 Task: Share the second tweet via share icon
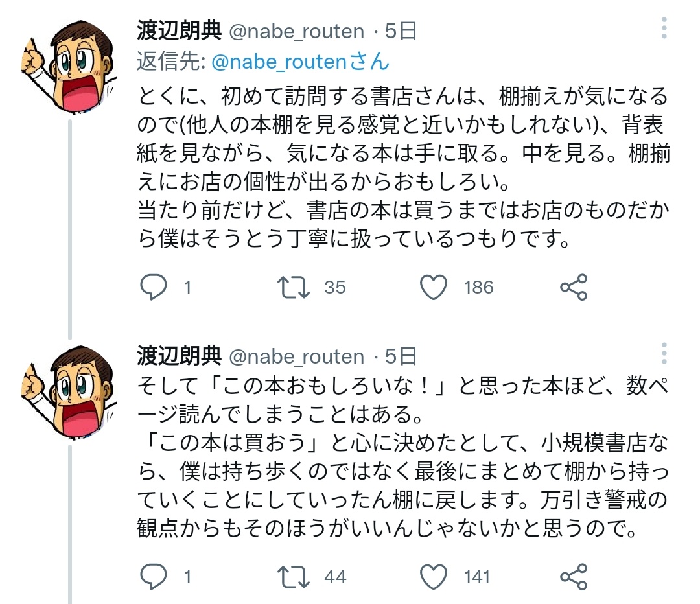[x=573, y=577]
